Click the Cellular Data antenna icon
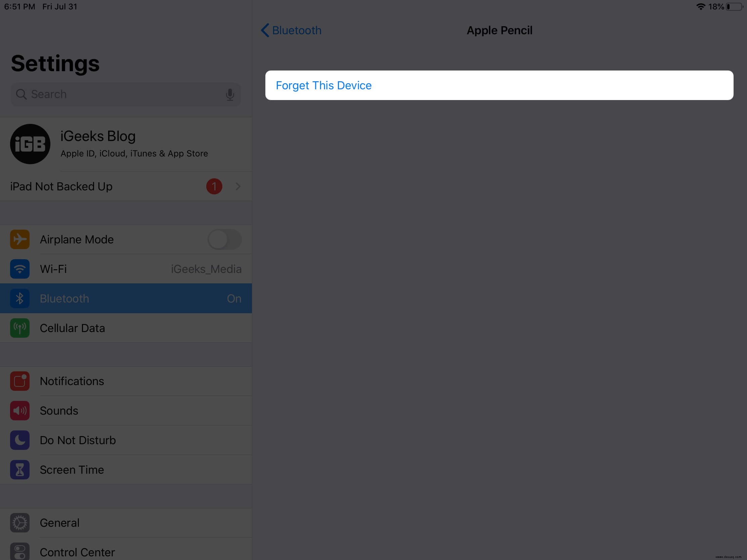 pyautogui.click(x=20, y=328)
